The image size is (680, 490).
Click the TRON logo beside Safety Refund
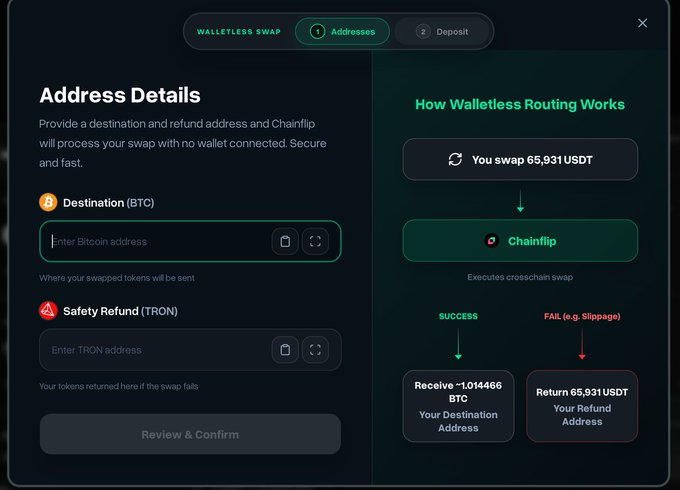click(x=48, y=310)
